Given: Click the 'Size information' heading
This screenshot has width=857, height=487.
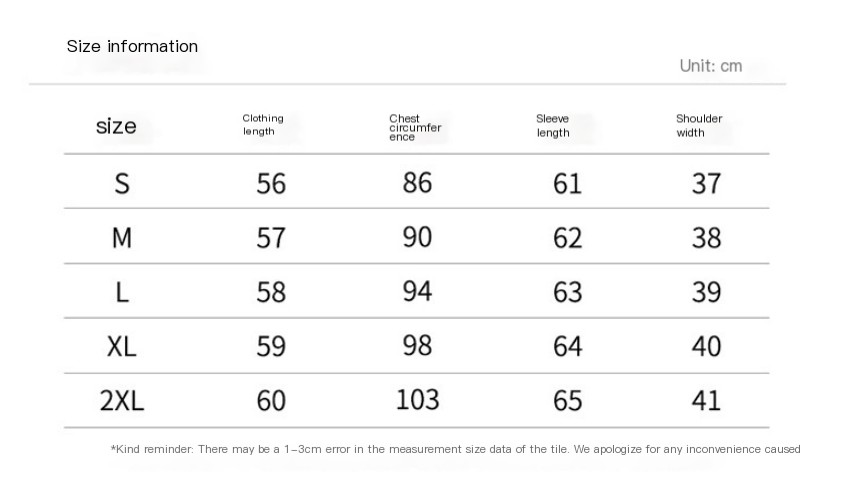Looking at the screenshot, I should point(132,46).
